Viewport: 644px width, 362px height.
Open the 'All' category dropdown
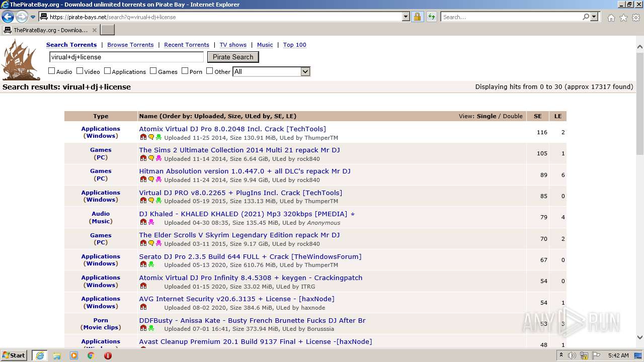click(271, 71)
